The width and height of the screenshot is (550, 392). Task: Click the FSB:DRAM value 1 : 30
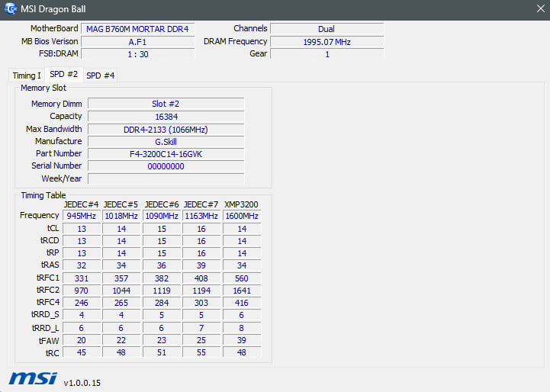coord(137,54)
